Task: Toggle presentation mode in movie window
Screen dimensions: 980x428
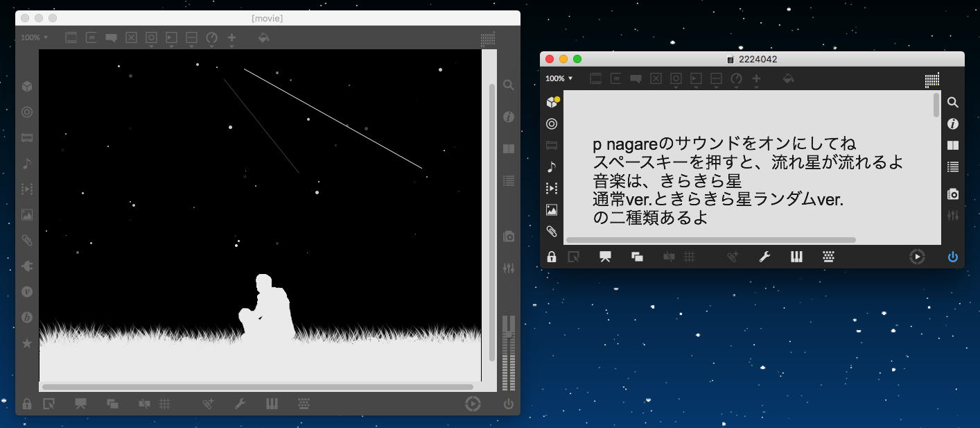Action: click(x=80, y=404)
